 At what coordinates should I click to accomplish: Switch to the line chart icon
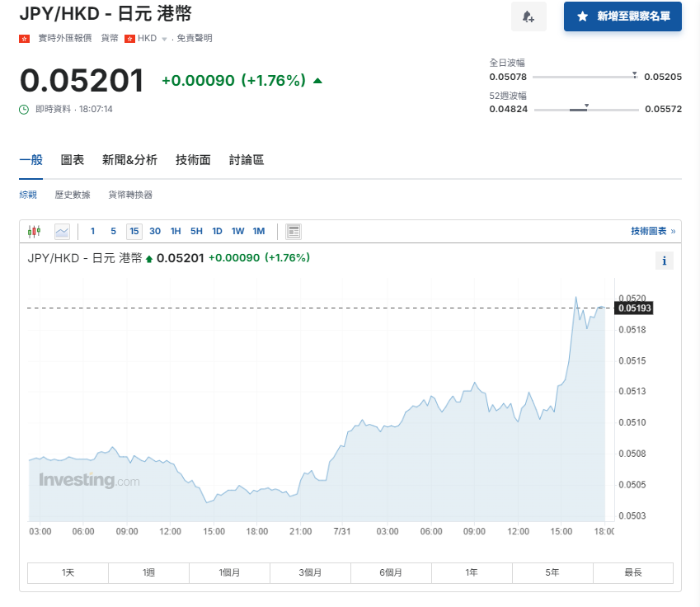coord(61,232)
